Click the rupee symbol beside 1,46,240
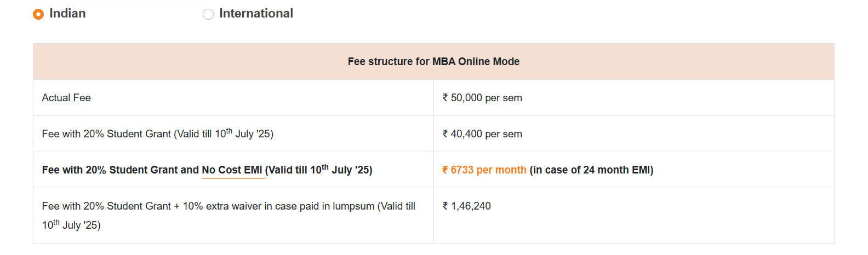The width and height of the screenshot is (868, 255). click(x=445, y=206)
